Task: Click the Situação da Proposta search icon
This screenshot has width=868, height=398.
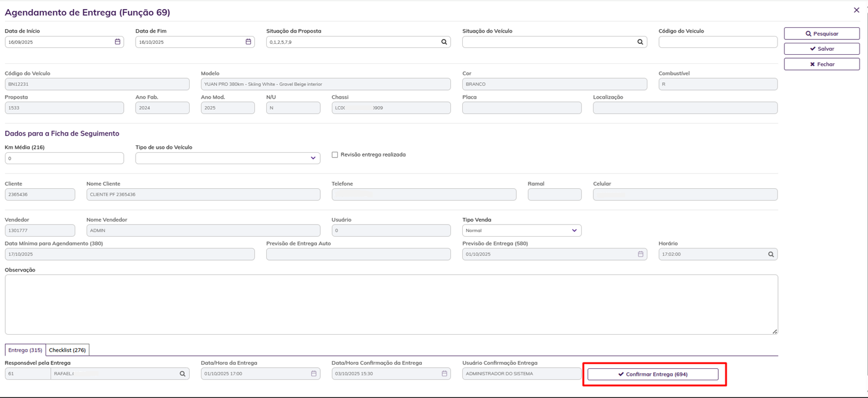Action: click(444, 42)
